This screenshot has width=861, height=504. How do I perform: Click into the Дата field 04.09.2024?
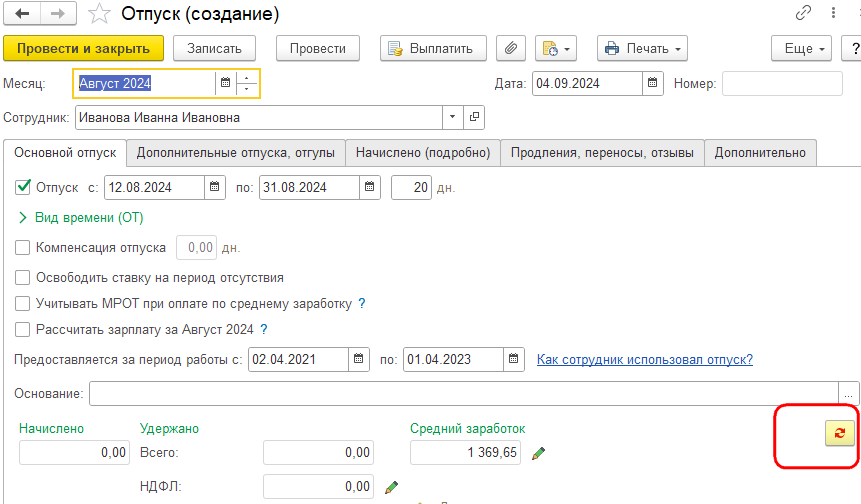click(587, 83)
